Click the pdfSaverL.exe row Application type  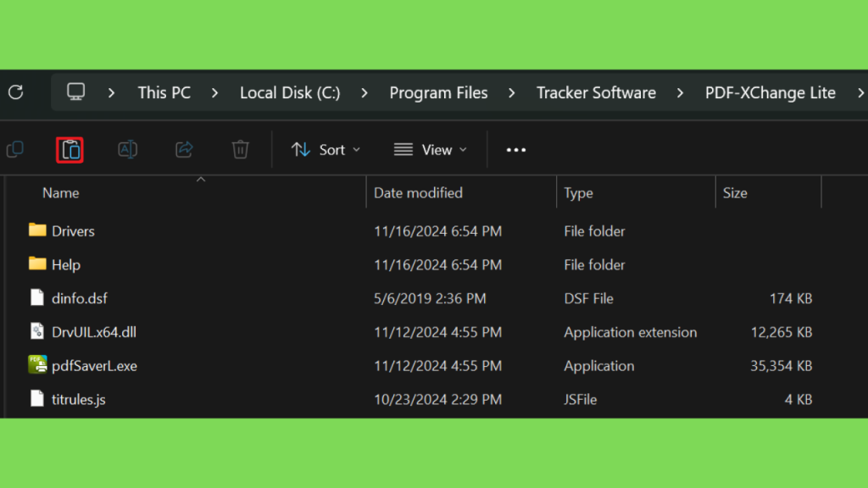tap(599, 366)
